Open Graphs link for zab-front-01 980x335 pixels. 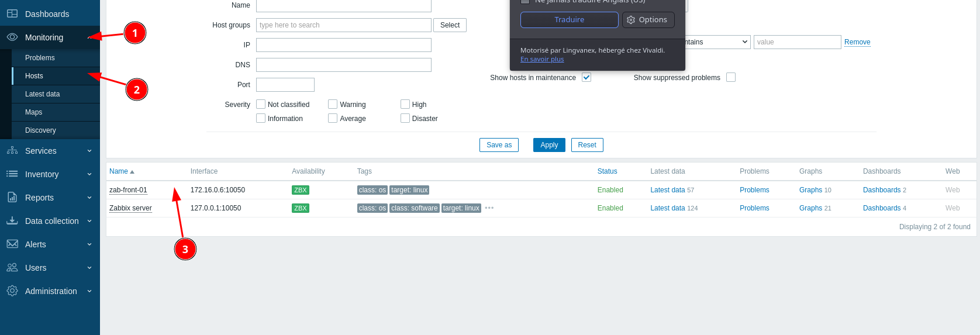(x=810, y=190)
